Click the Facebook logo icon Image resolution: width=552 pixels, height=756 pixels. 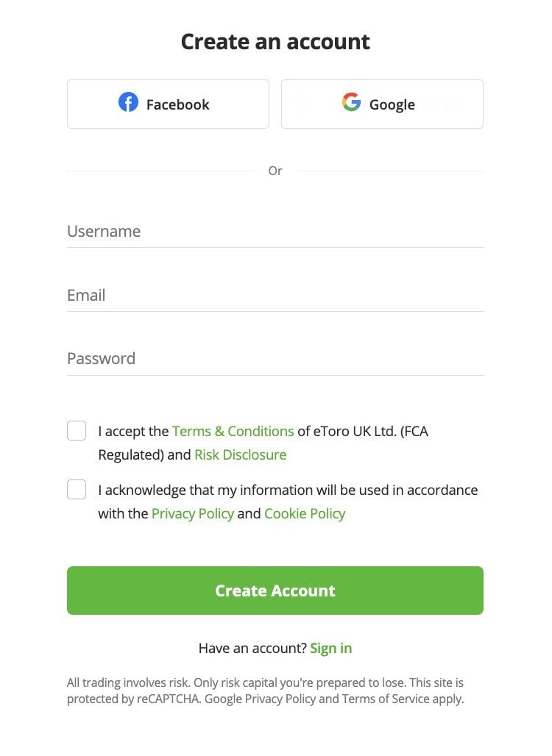tap(128, 103)
